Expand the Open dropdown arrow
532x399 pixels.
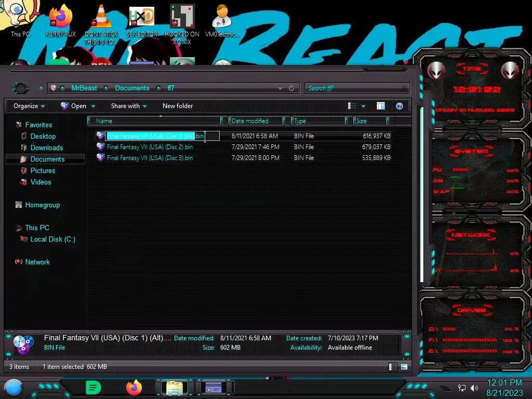point(94,106)
